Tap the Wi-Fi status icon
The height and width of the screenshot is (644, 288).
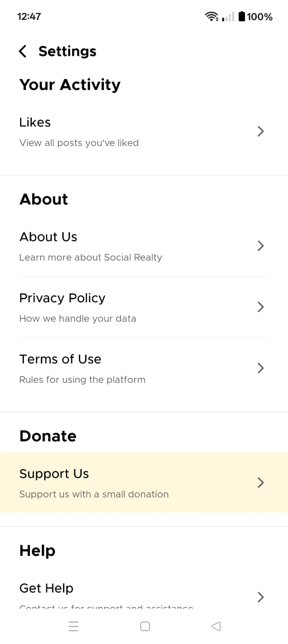click(x=211, y=17)
